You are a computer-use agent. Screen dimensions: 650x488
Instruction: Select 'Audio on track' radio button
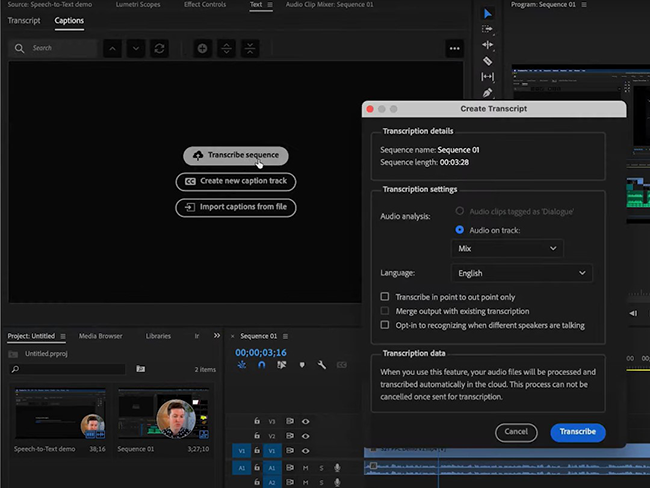(459, 230)
